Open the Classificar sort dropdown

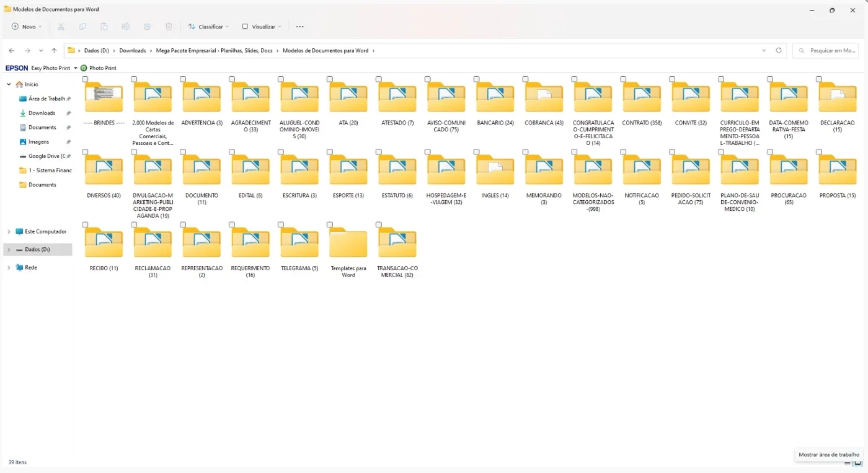click(x=208, y=27)
